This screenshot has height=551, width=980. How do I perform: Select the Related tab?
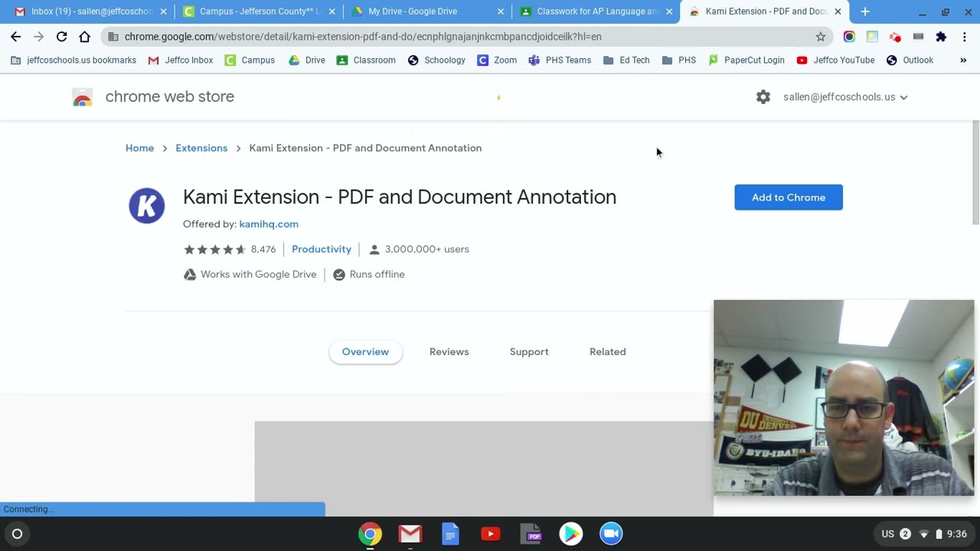[x=608, y=352]
